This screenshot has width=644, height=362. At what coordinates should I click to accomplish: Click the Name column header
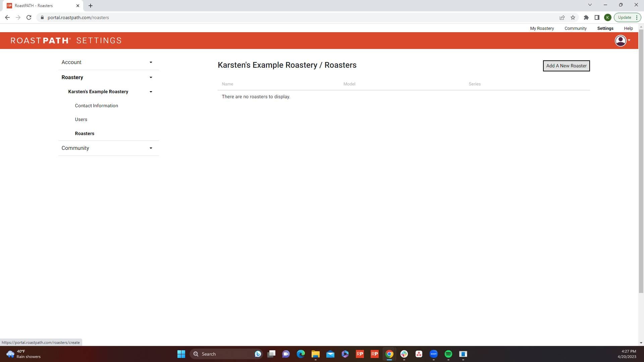(227, 84)
